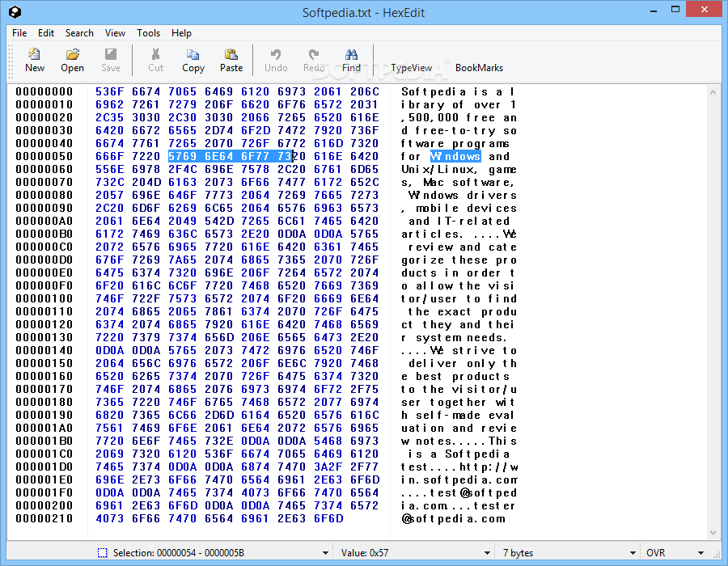Click the New file toolbar icon
The height and width of the screenshot is (566, 728).
(x=34, y=54)
